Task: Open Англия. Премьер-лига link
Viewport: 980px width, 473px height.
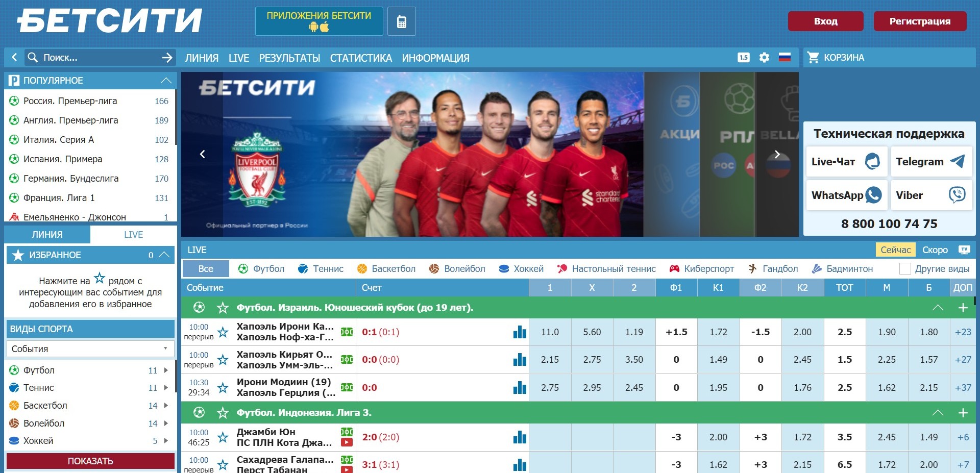Action: pyautogui.click(x=71, y=120)
